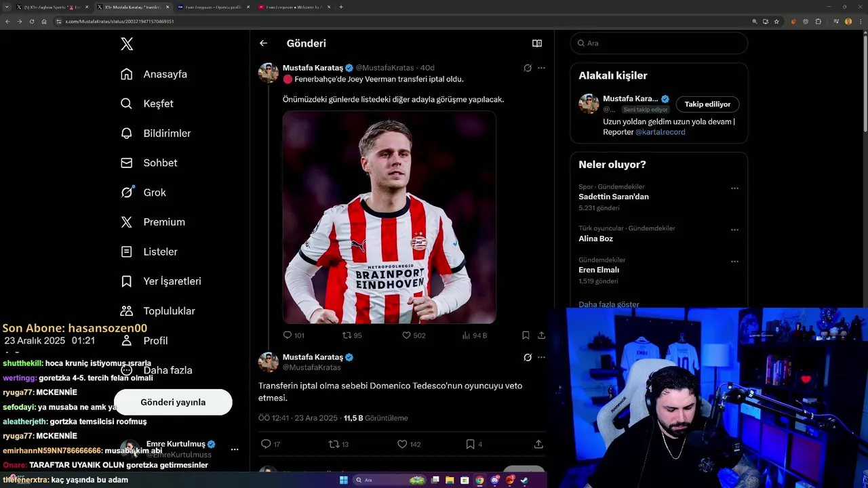
Task: Open Sohbet messages
Action: [149, 163]
